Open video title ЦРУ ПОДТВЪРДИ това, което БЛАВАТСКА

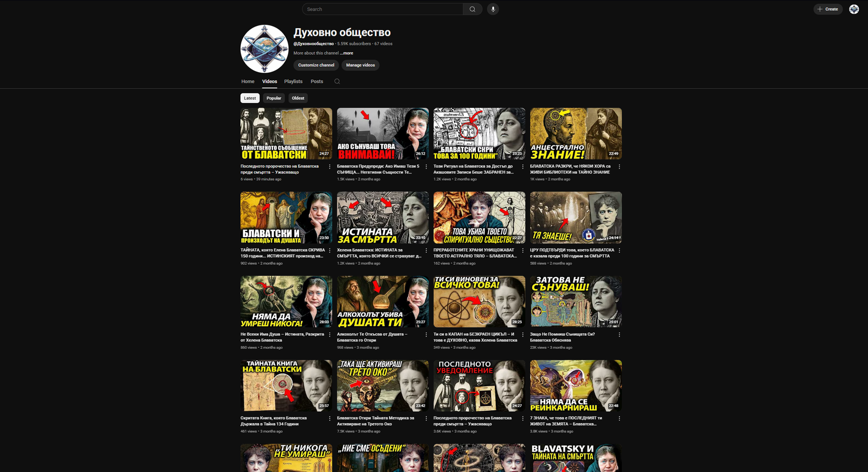click(572, 253)
